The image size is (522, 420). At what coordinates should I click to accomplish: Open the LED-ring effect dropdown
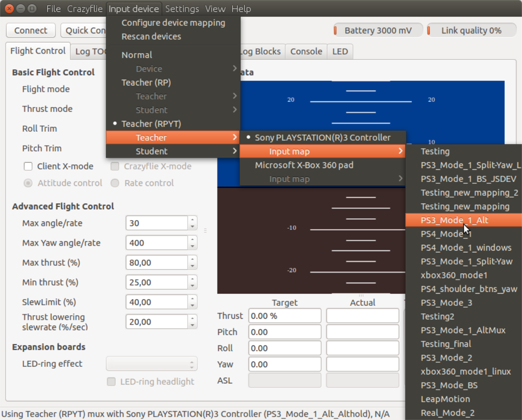(x=151, y=364)
